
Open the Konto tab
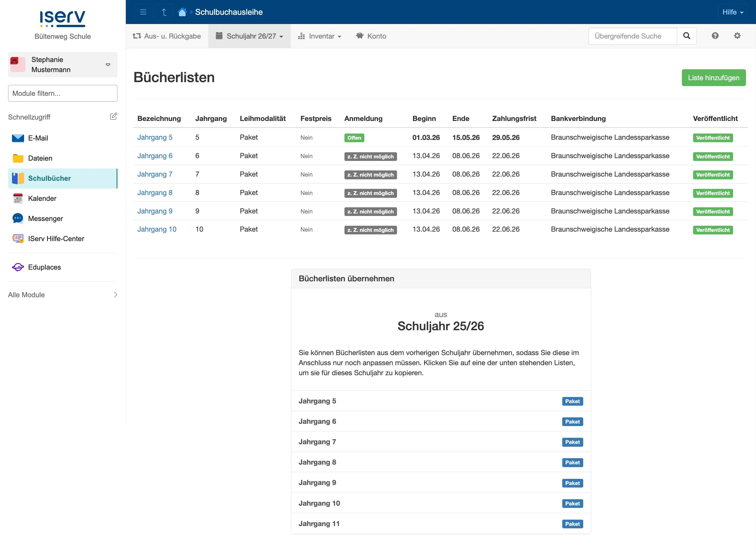[x=371, y=36]
